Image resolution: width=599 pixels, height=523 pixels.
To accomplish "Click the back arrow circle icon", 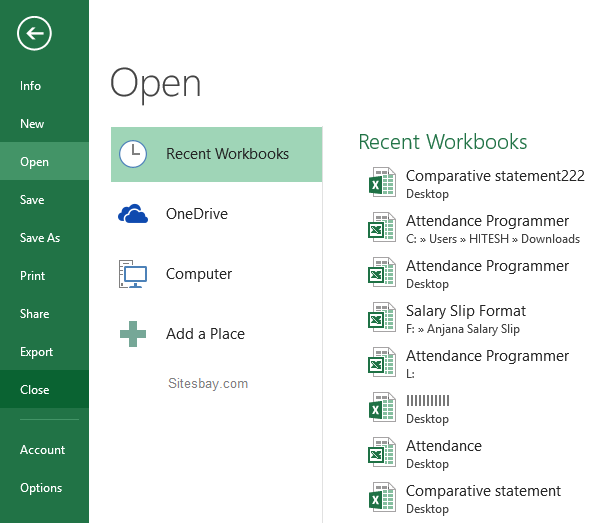I will [x=34, y=33].
